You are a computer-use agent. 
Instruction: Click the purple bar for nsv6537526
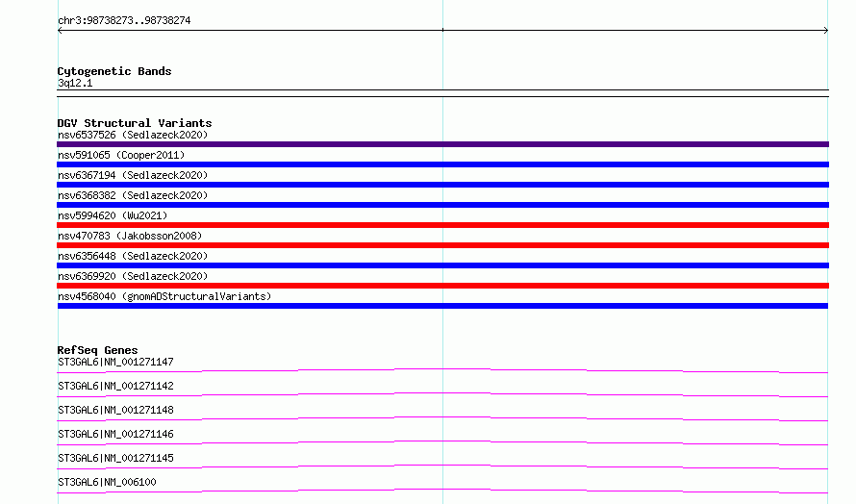442,144
